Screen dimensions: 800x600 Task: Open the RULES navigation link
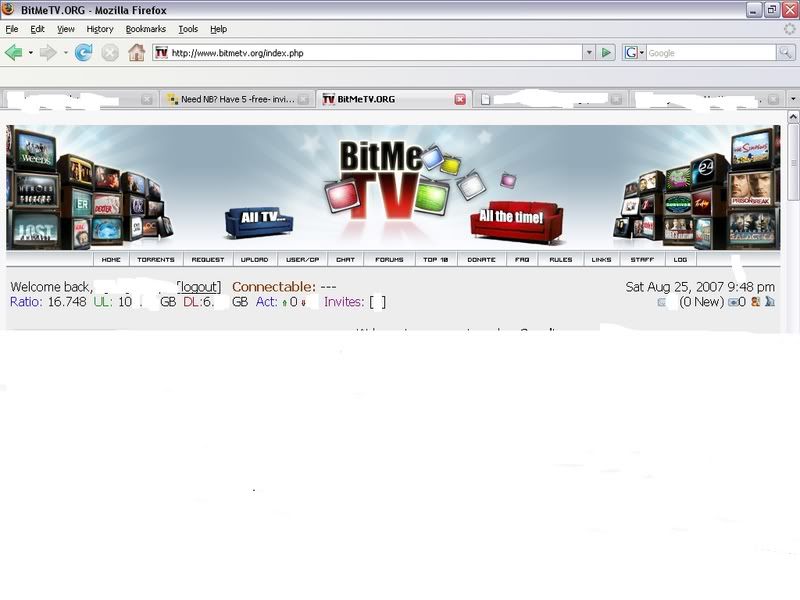[x=561, y=260]
